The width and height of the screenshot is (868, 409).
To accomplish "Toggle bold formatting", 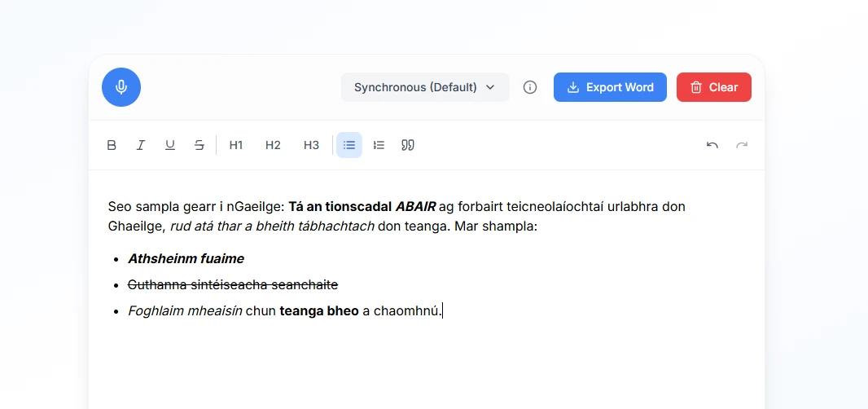I will click(112, 145).
